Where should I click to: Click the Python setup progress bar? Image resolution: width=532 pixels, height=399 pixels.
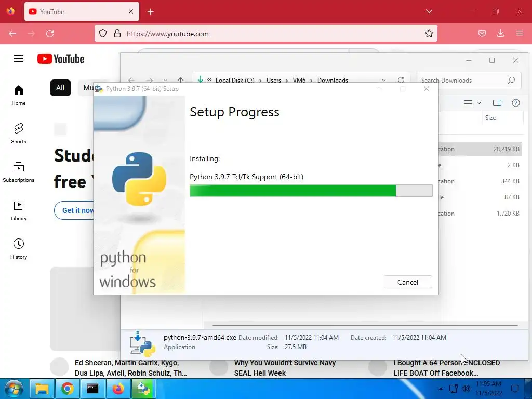311,191
